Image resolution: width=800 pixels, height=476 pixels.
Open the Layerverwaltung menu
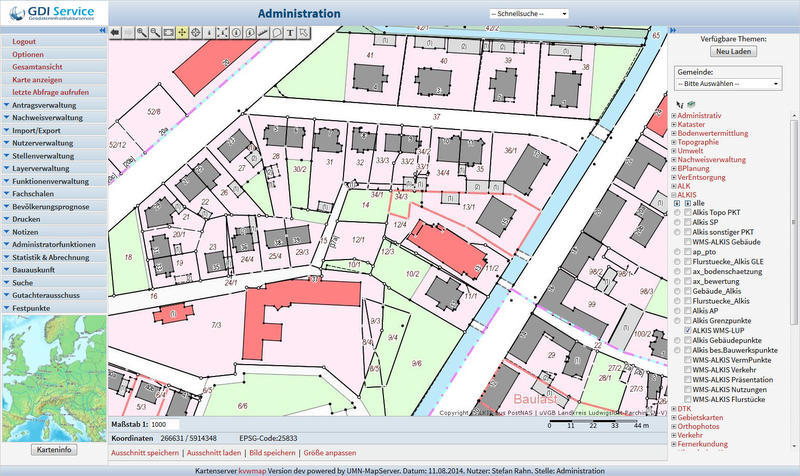coord(52,169)
